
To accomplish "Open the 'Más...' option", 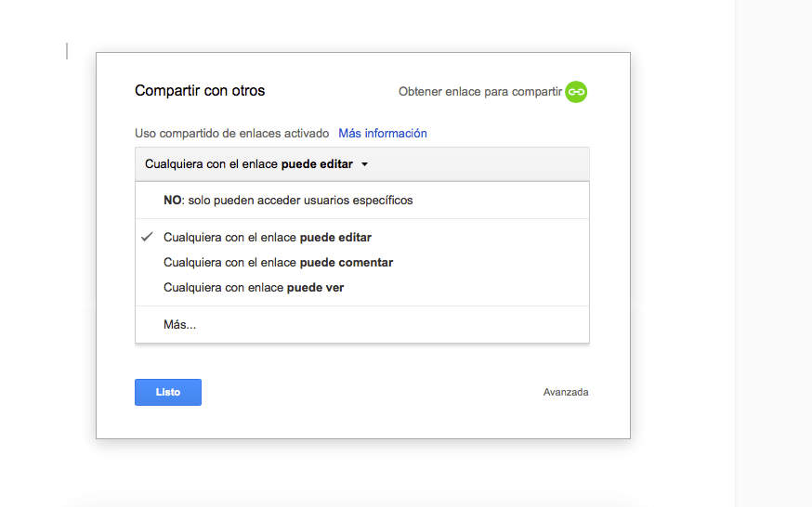I will coord(179,325).
